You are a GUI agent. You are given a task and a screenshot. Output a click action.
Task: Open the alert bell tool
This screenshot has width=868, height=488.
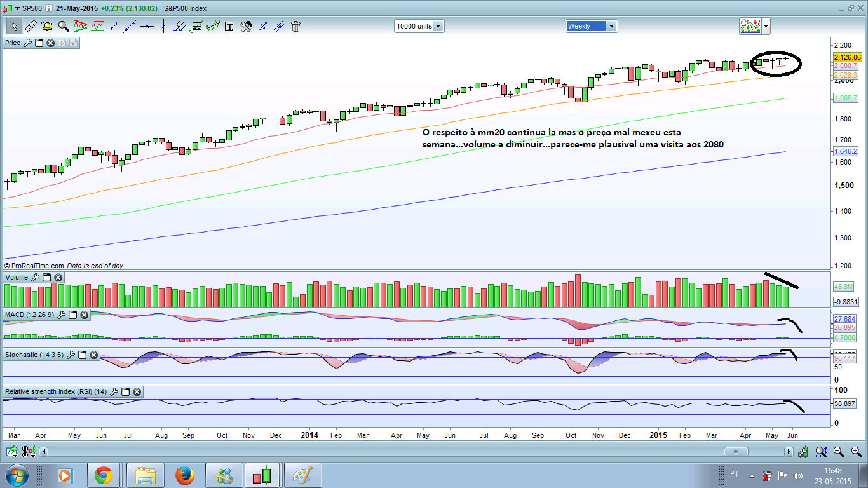pos(47,26)
